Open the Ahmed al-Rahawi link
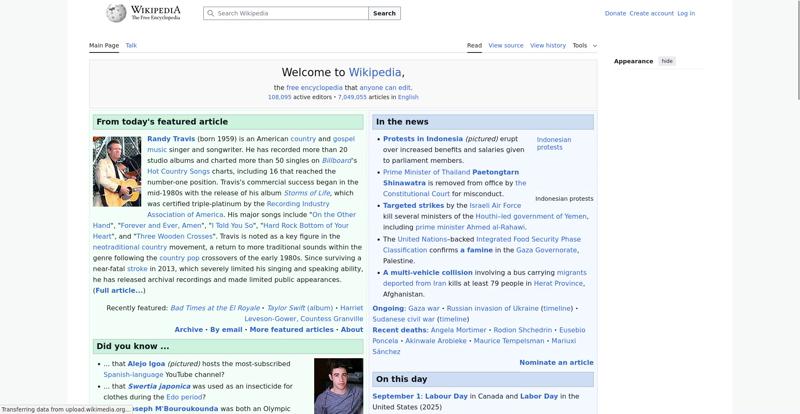 pos(470,227)
